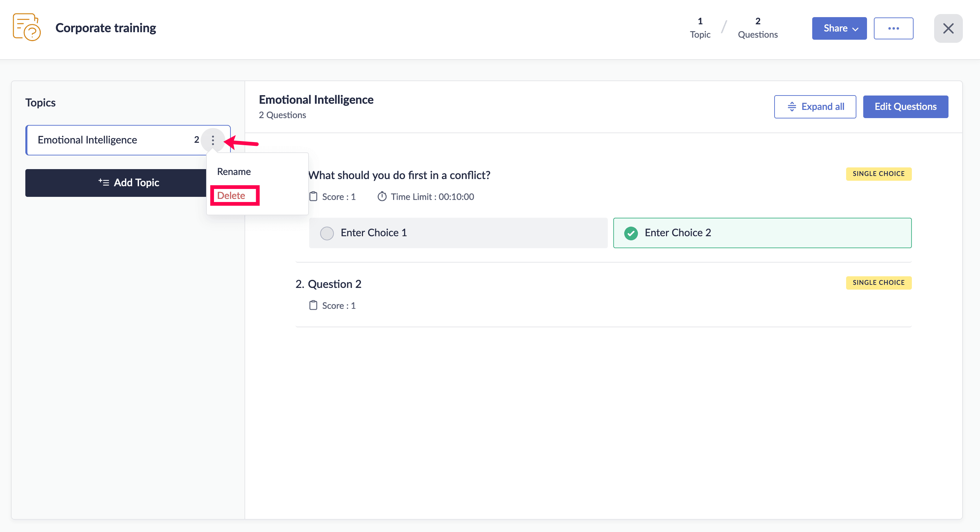Click the SINGLE CHOICE badge on first question

(878, 174)
